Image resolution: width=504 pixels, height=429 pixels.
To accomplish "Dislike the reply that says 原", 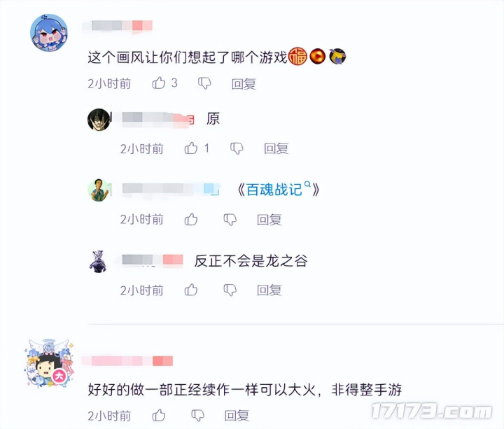I will tap(237, 148).
